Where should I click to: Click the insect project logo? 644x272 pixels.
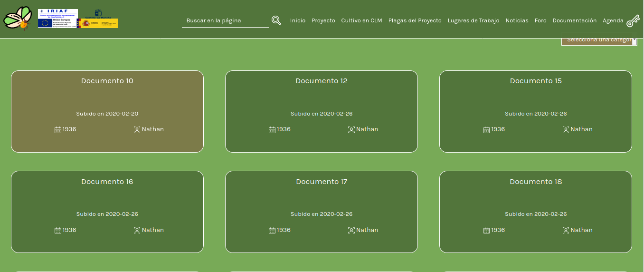point(18,19)
